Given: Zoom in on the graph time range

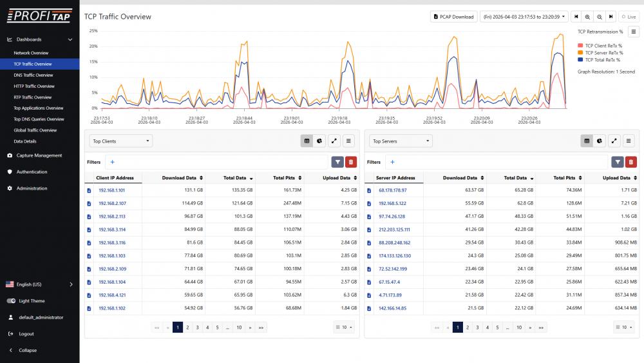Looking at the screenshot, I should pyautogui.click(x=588, y=17).
